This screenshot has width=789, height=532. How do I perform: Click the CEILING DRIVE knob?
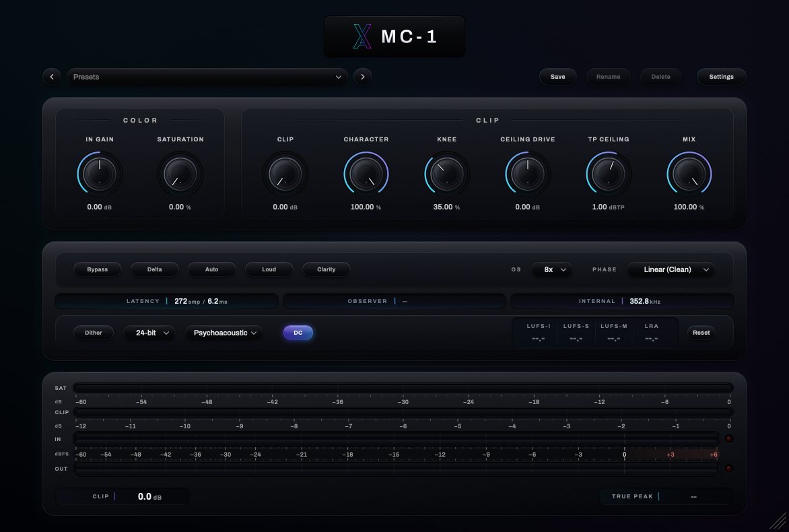coord(528,174)
